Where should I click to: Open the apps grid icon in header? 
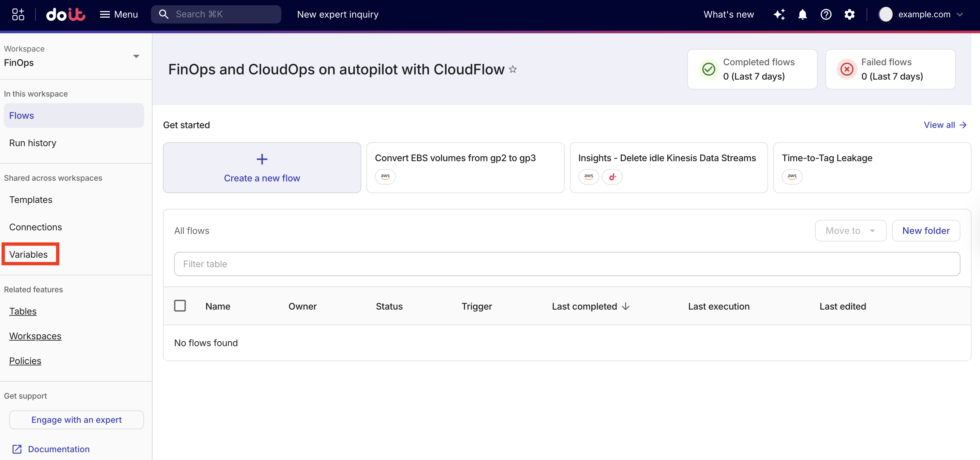pos(18,14)
